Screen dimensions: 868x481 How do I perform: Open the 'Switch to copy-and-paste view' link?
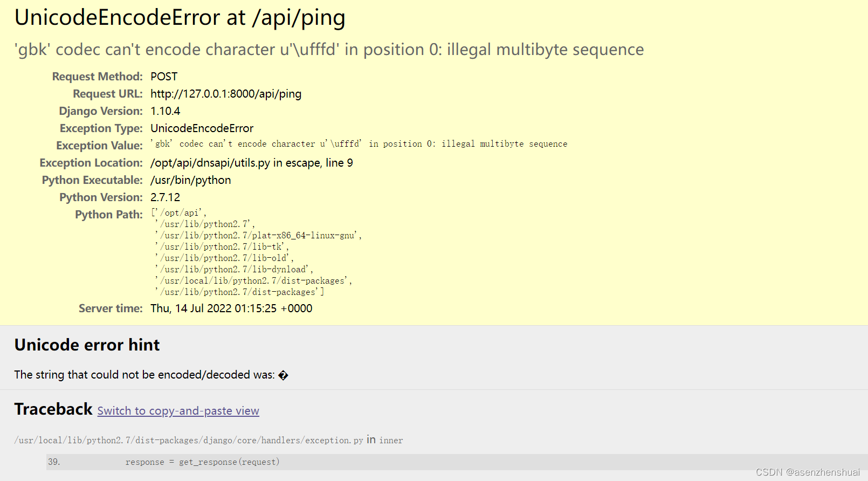point(178,411)
